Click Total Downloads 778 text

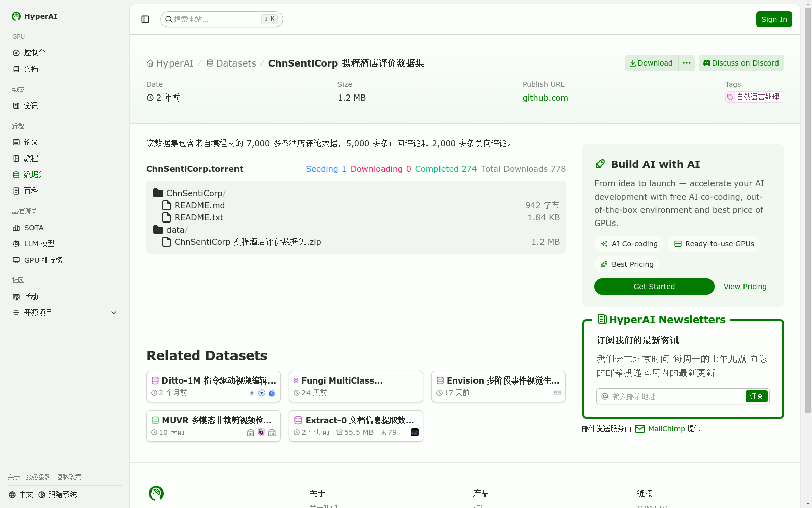(523, 169)
